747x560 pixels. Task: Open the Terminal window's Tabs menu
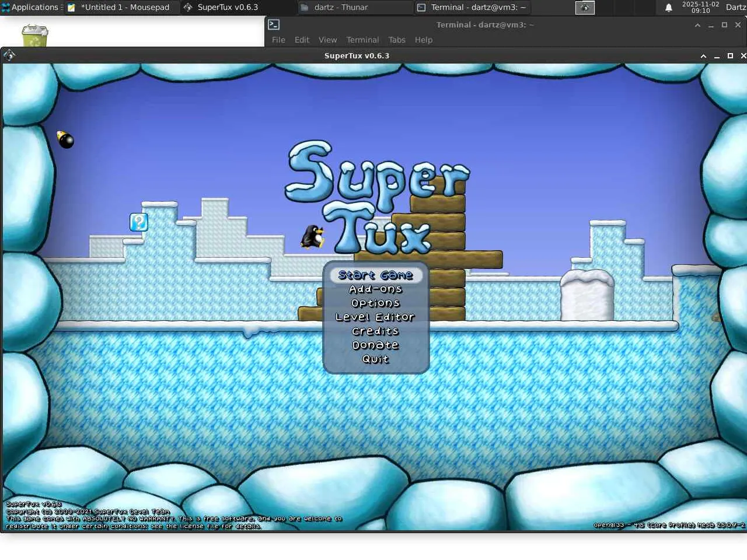[397, 40]
